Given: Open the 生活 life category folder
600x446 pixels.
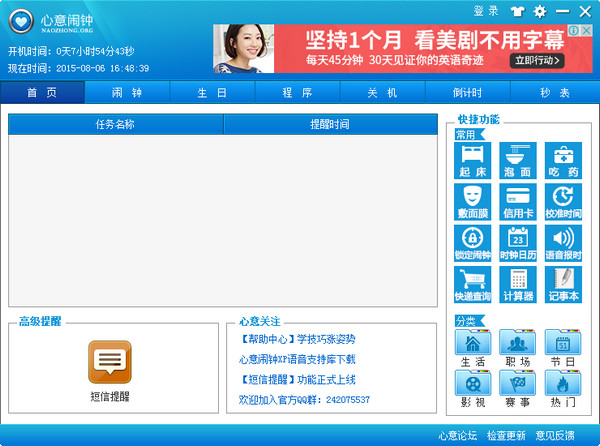Looking at the screenshot, I should 472,348.
